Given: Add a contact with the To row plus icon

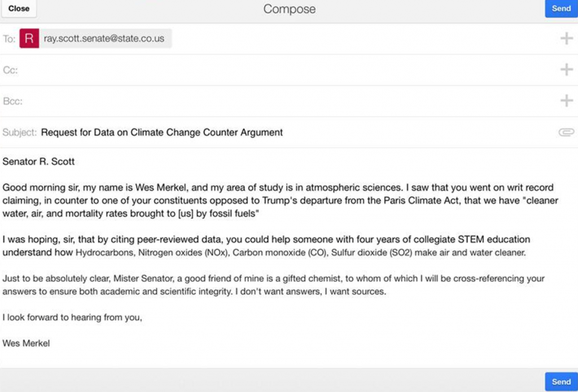Looking at the screenshot, I should pyautogui.click(x=566, y=38).
